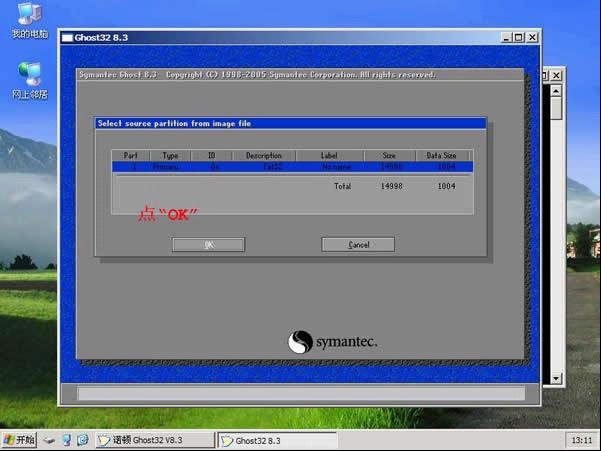Click the Part column header
Screen dimensions: 601x451
130,156
